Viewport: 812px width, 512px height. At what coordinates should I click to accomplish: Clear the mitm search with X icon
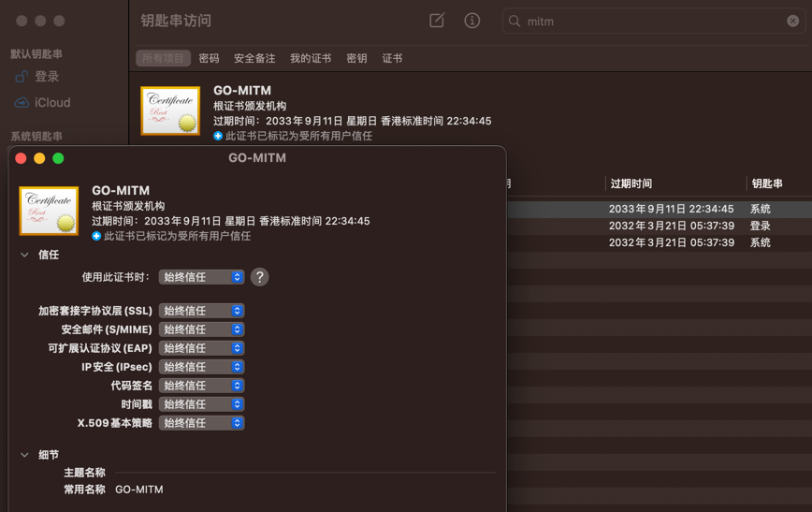pyautogui.click(x=792, y=21)
